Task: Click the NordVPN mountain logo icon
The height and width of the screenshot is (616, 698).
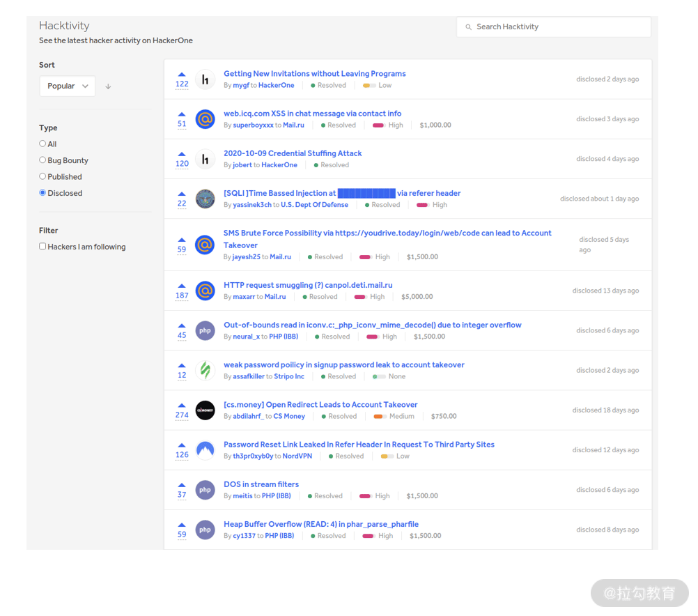Action: 205,450
